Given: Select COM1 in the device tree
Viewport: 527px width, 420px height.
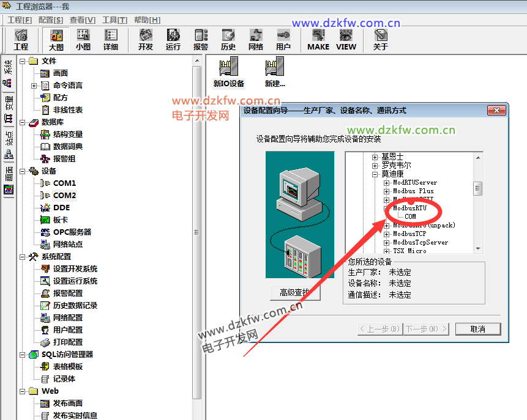Looking at the screenshot, I should click(x=64, y=183).
